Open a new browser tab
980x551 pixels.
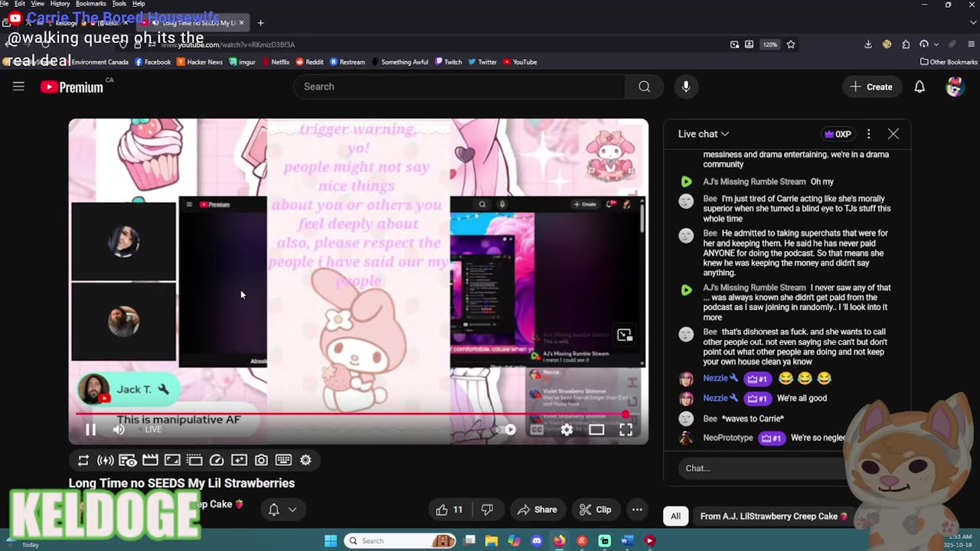click(x=260, y=23)
